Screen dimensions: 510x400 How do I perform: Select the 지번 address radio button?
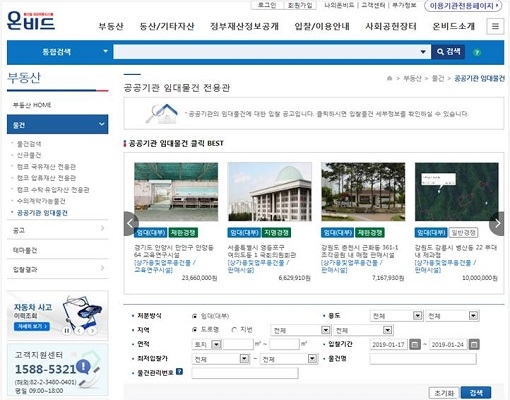coord(234,330)
